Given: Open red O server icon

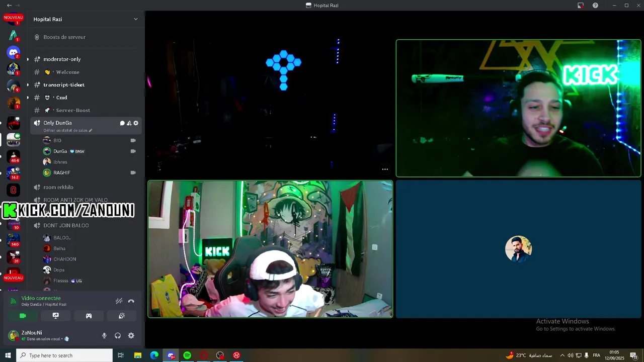Looking at the screenshot, I should pos(14,190).
